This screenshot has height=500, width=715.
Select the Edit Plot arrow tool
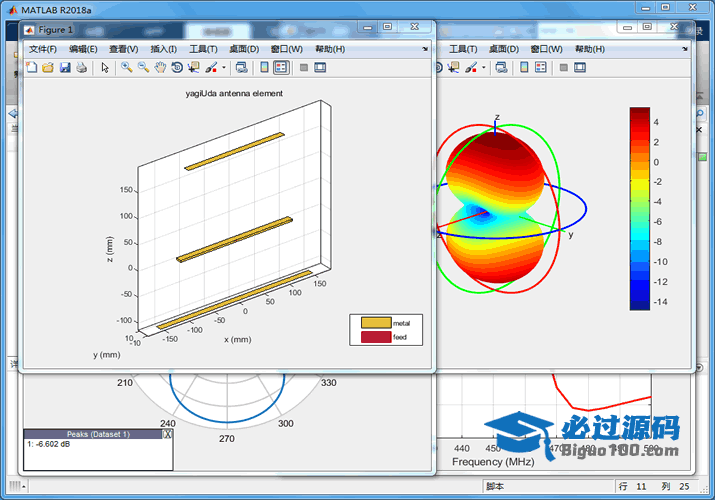tap(105, 67)
